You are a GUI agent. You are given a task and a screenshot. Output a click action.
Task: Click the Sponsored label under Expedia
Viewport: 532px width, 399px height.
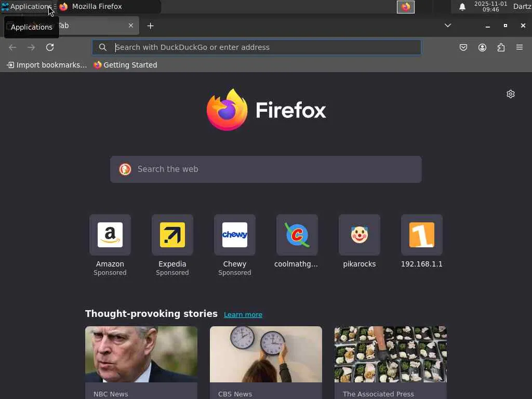(172, 273)
